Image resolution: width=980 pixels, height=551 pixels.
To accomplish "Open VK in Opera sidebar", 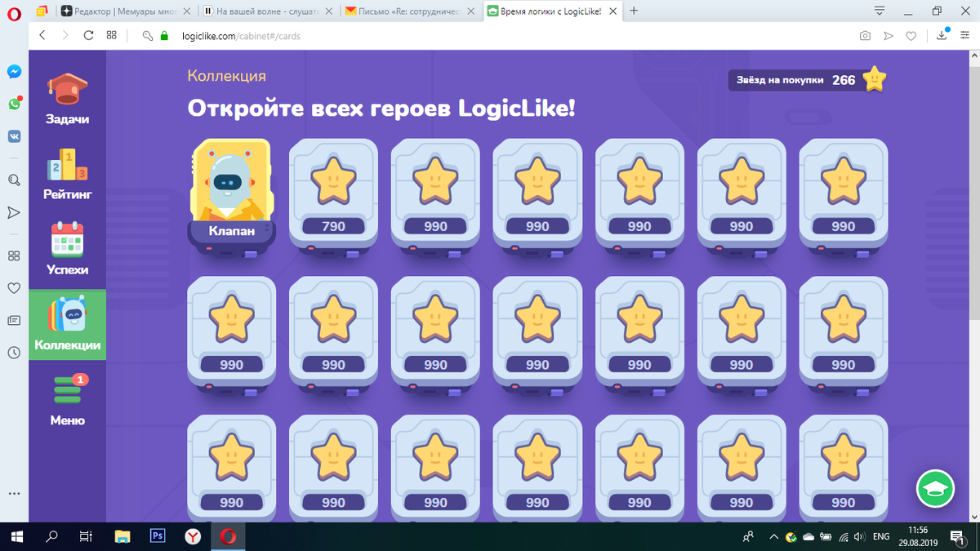I will pos(14,136).
